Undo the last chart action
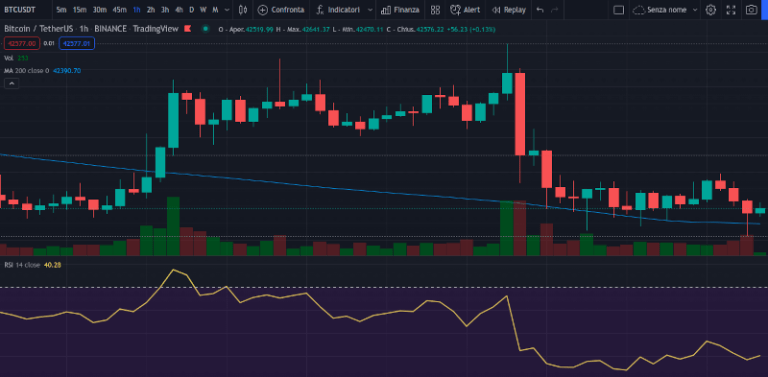Screen dimensions: 768x377 540,10
